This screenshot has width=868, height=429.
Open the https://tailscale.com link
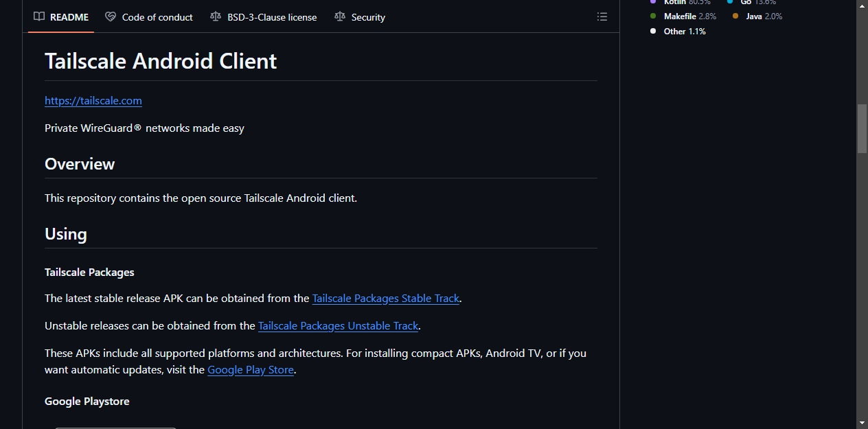[93, 101]
